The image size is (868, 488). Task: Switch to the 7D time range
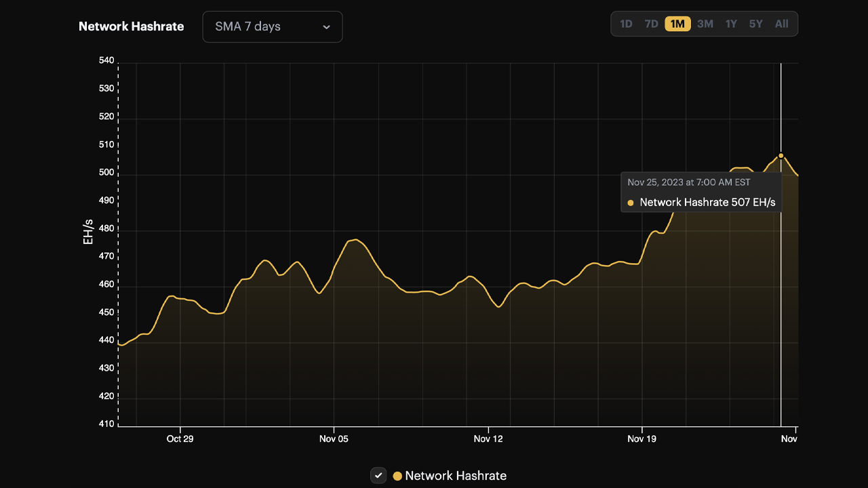pos(651,23)
